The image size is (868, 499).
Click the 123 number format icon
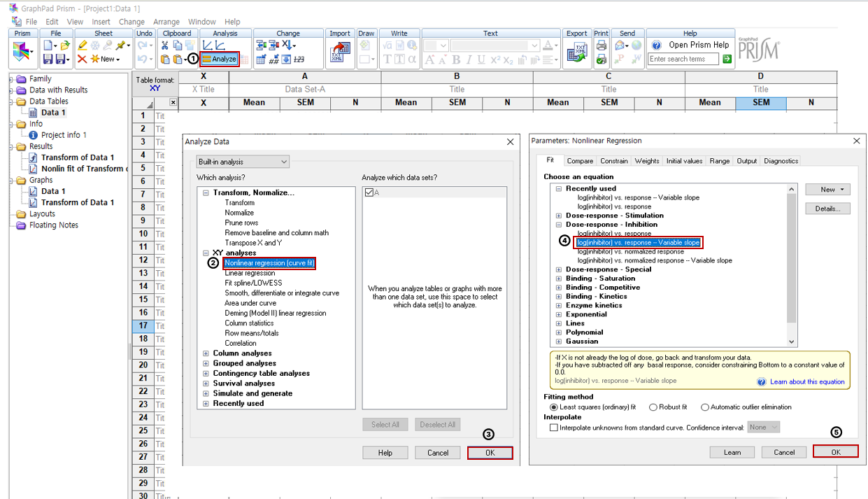(299, 59)
